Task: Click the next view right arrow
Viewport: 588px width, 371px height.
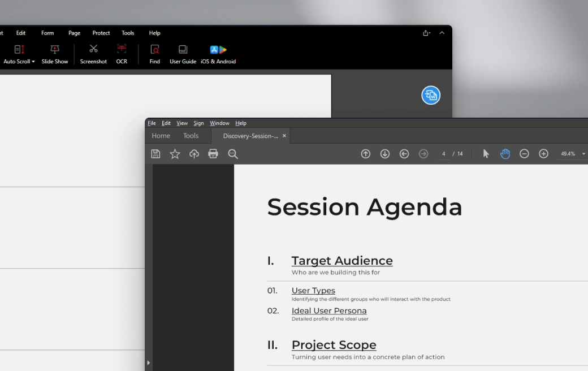Action: click(x=423, y=154)
